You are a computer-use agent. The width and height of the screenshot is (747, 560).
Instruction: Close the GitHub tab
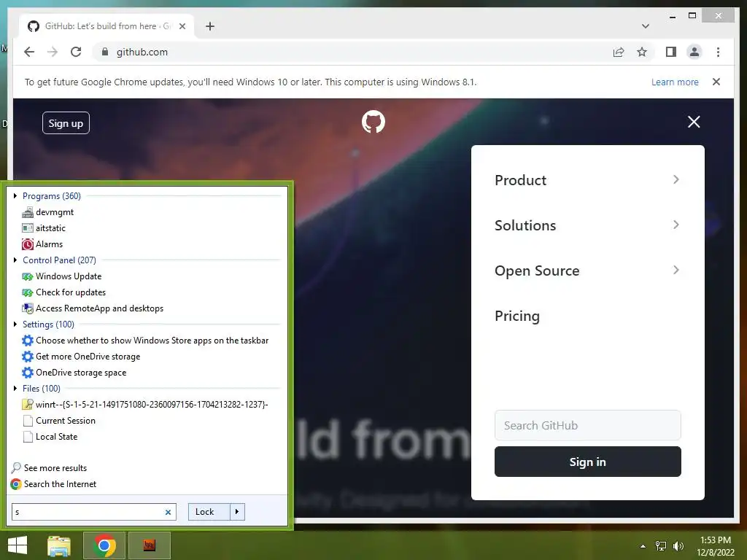pos(182,26)
